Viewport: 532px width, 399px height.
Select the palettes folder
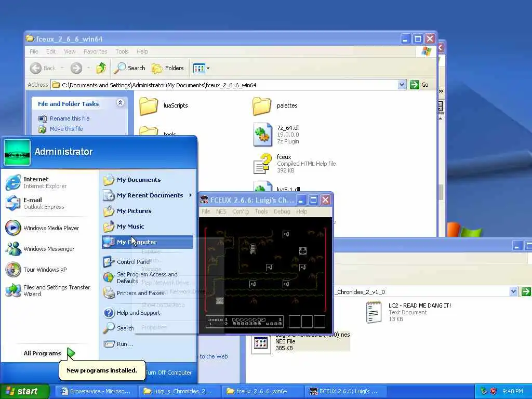click(275, 105)
